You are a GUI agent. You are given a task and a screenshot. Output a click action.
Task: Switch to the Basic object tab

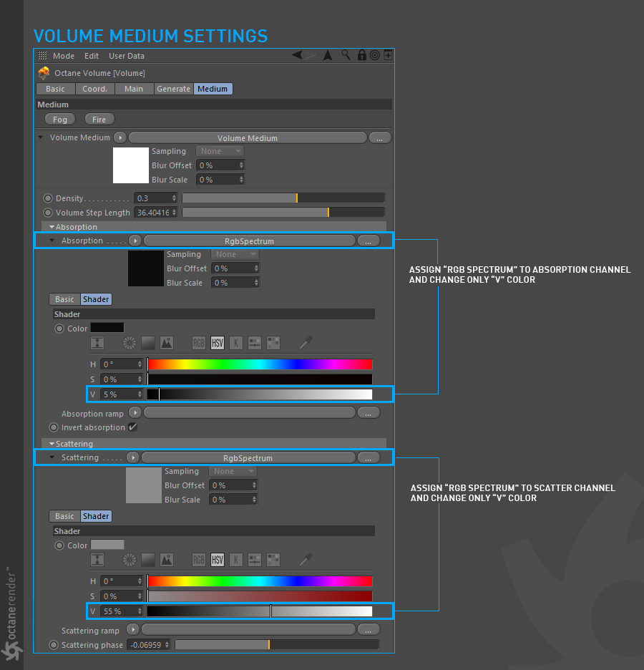click(56, 89)
